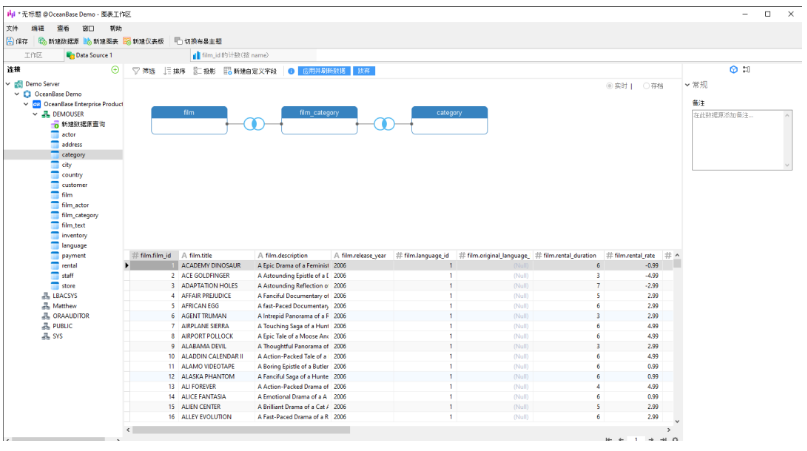Select the address table in tree
This screenshot has height=451, width=807.
tap(72, 145)
